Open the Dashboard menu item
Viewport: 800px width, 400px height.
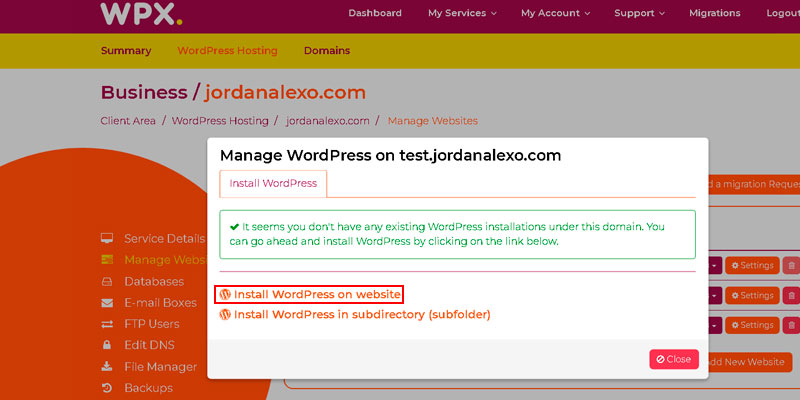375,13
